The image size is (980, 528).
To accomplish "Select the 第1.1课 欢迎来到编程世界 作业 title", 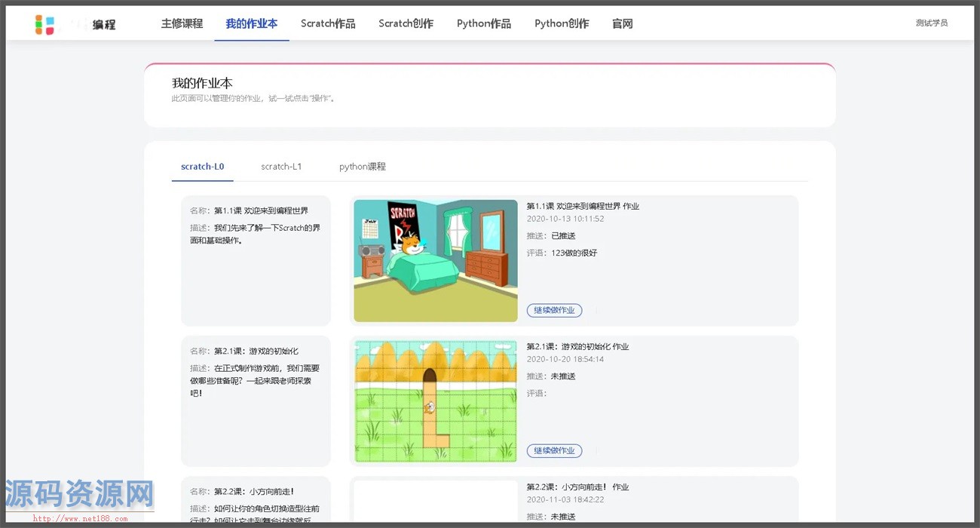I will (x=583, y=206).
